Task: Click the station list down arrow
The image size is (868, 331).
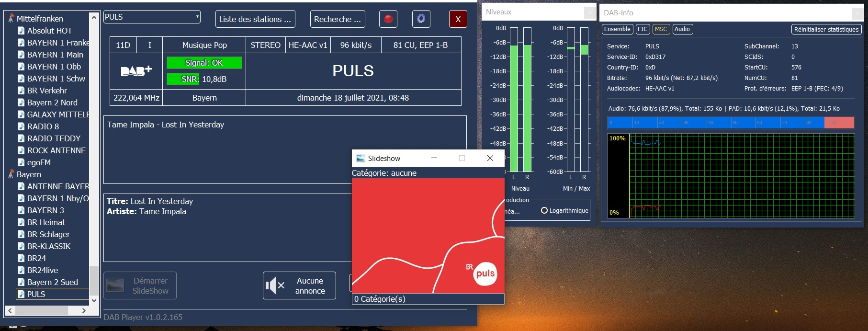Action: click(x=94, y=300)
